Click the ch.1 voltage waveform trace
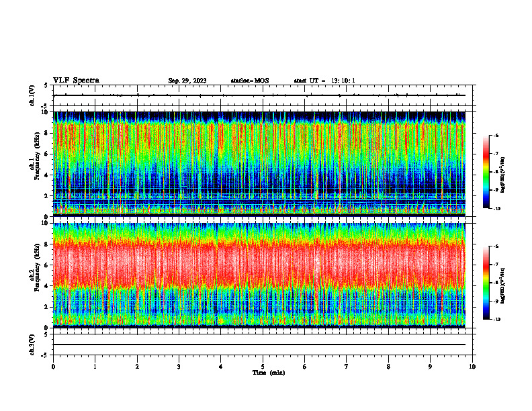 click(259, 95)
